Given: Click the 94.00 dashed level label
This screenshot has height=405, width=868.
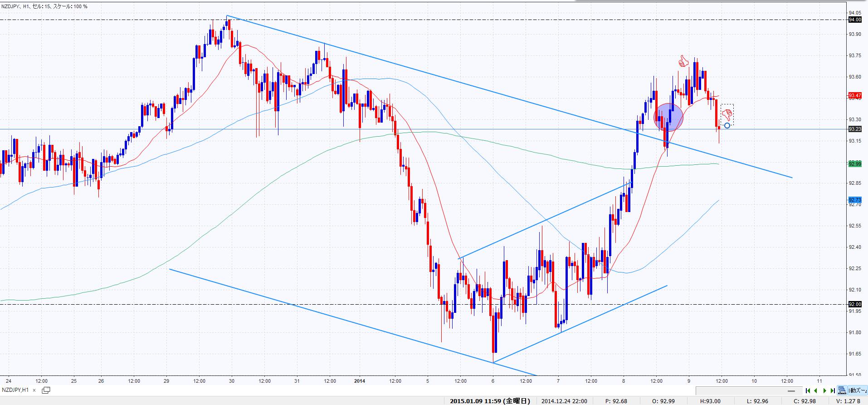Looking at the screenshot, I should 854,20.
